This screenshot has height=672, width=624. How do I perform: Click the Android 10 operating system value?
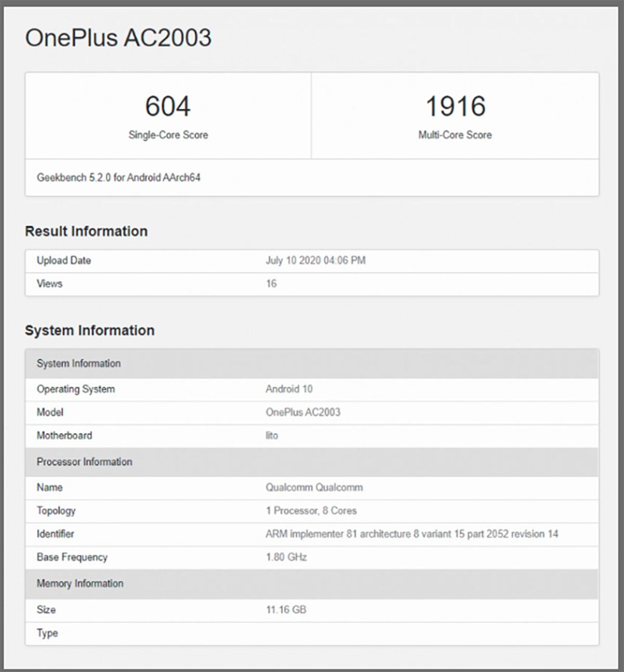tap(289, 389)
